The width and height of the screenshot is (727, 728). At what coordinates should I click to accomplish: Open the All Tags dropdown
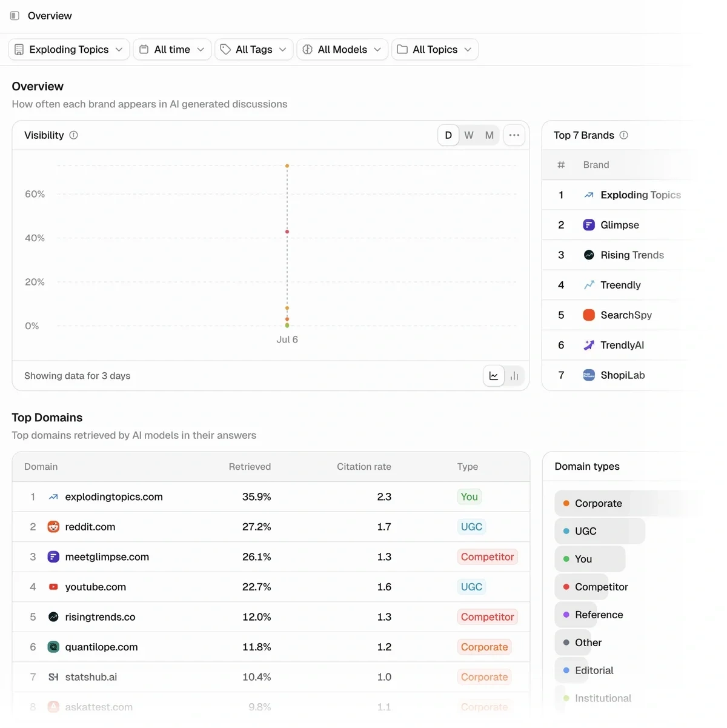(254, 50)
